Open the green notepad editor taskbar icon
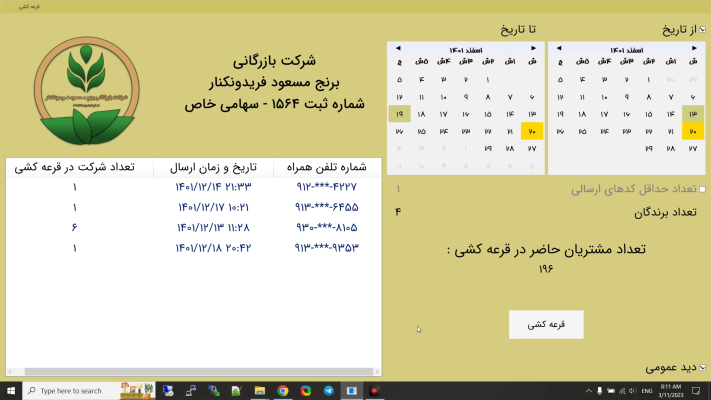Screen dimensions: 711x400 pyautogui.click(x=237, y=390)
